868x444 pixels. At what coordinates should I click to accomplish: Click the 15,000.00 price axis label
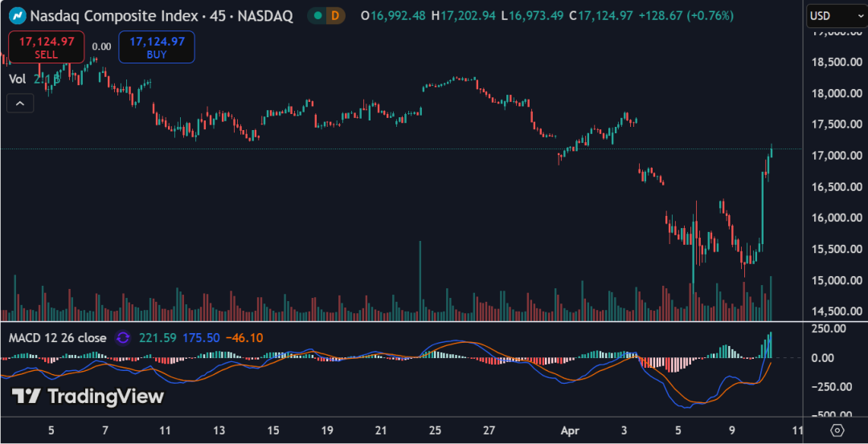pyautogui.click(x=837, y=280)
